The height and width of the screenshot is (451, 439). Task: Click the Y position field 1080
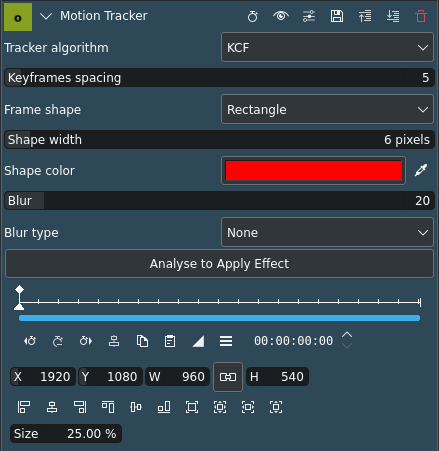pyautogui.click(x=111, y=377)
